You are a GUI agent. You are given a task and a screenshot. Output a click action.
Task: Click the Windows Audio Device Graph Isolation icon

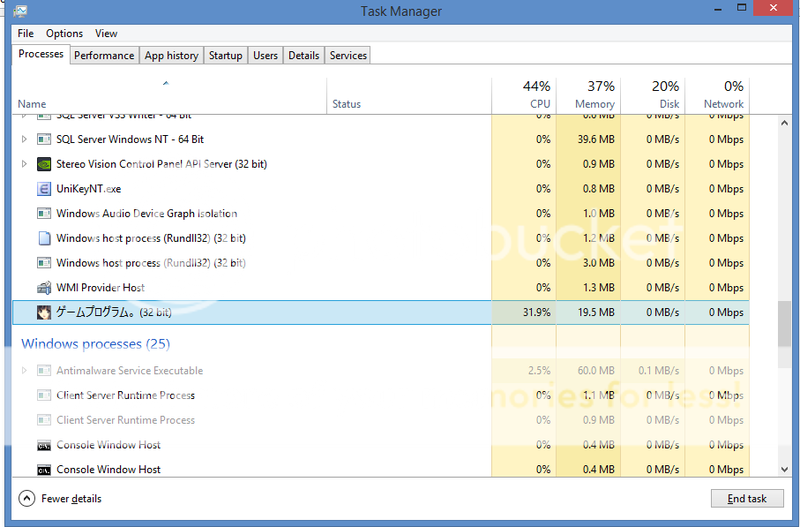pos(44,214)
